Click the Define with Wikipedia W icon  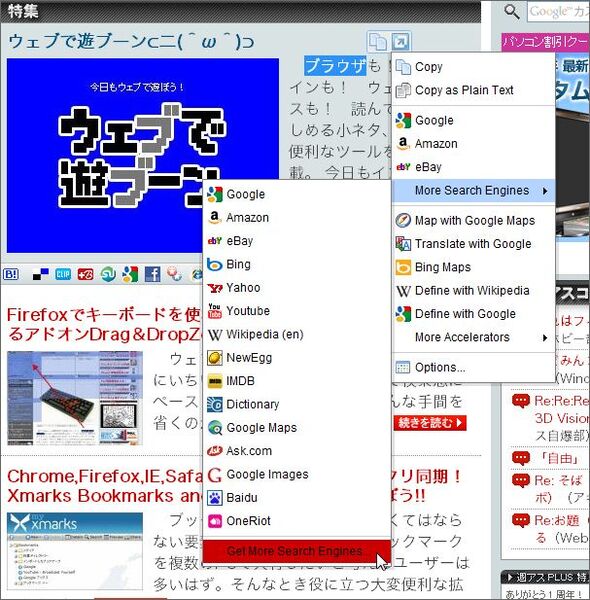403,291
